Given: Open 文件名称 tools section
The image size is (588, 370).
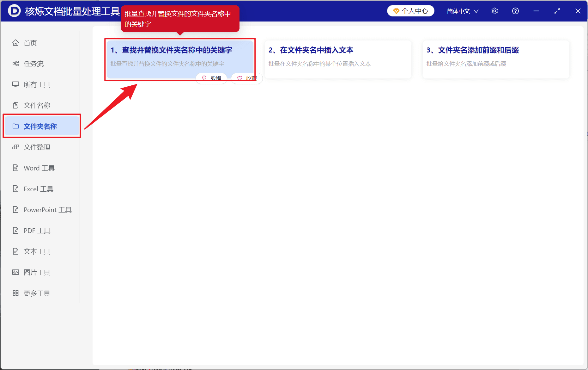Looking at the screenshot, I should 42,105.
